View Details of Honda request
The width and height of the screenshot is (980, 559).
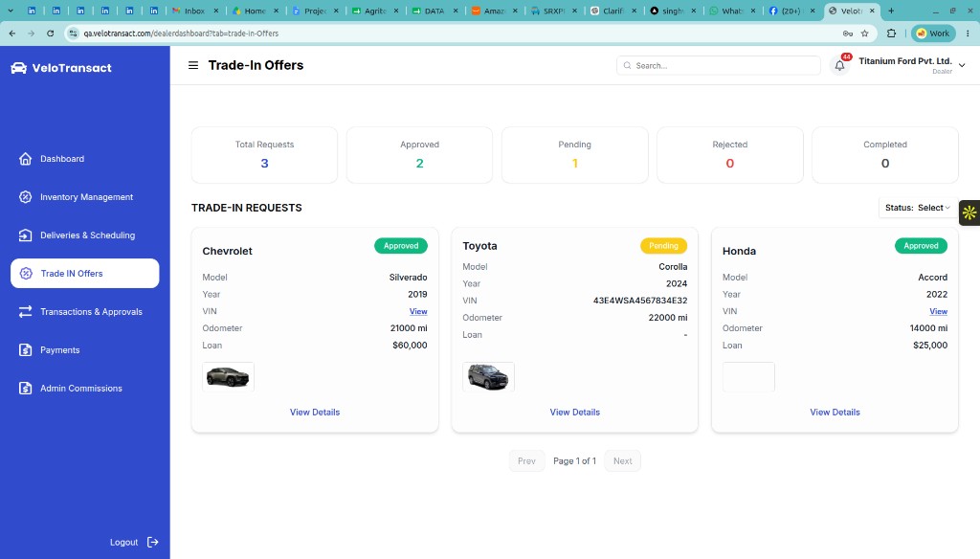click(x=835, y=412)
